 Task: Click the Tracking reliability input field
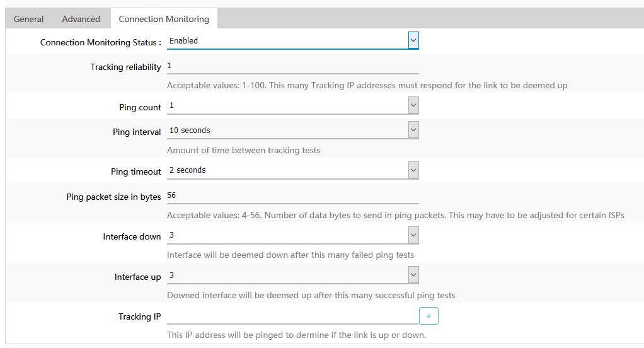click(x=292, y=66)
